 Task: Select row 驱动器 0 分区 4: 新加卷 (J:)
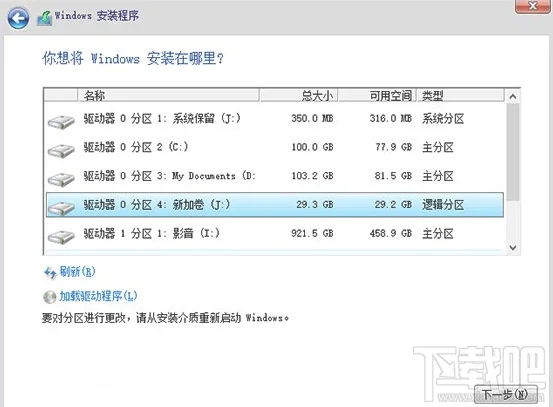coord(275,205)
